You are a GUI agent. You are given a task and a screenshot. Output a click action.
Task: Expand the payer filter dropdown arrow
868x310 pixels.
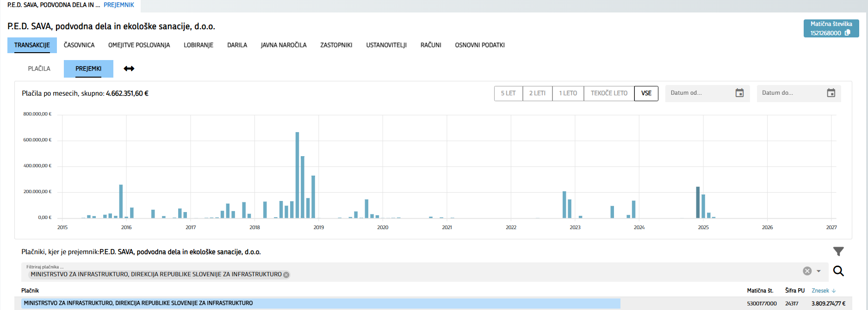click(818, 271)
